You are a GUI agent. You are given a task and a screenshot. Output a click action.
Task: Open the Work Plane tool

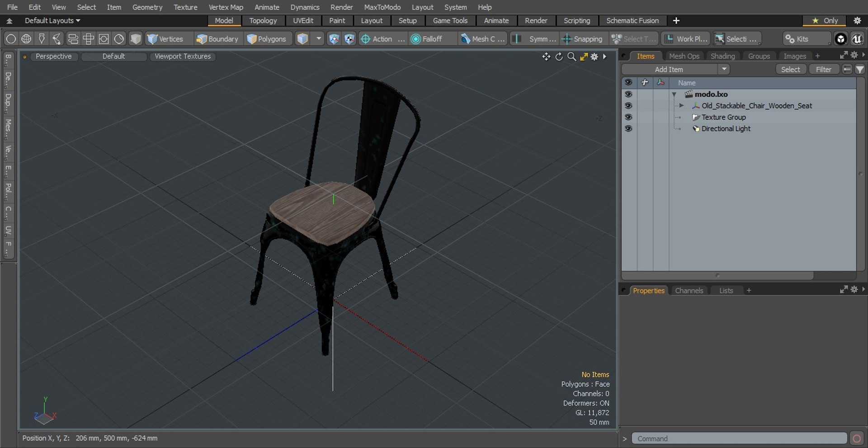coord(686,39)
